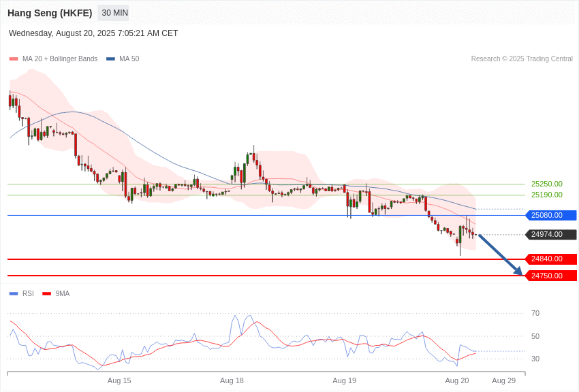The image size is (579, 392).
Task: Click the RSI legend color swatch
Action: (x=14, y=293)
